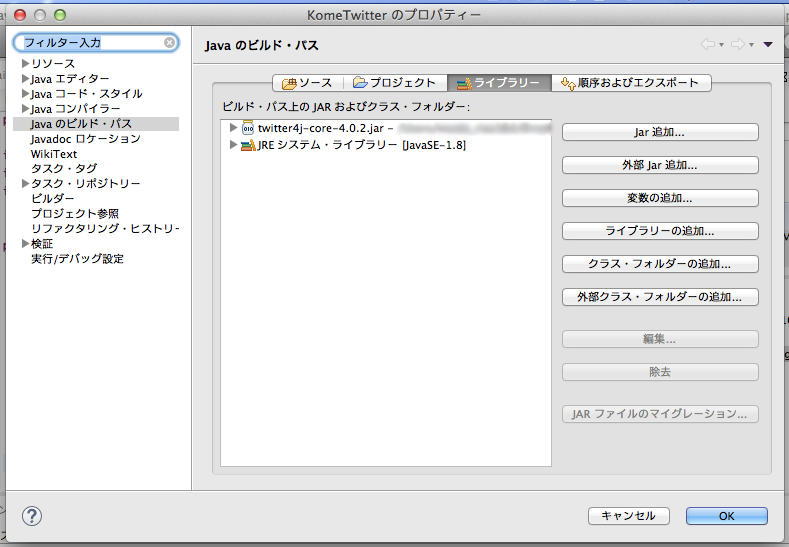Viewport: 789px width, 547px height.
Task: Click the JRE system library books icon
Action: 248,145
